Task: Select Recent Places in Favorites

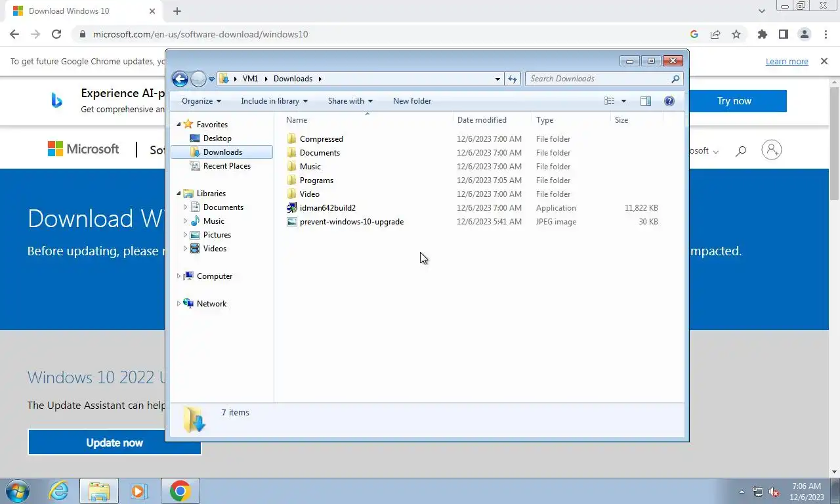Action: [x=226, y=166]
